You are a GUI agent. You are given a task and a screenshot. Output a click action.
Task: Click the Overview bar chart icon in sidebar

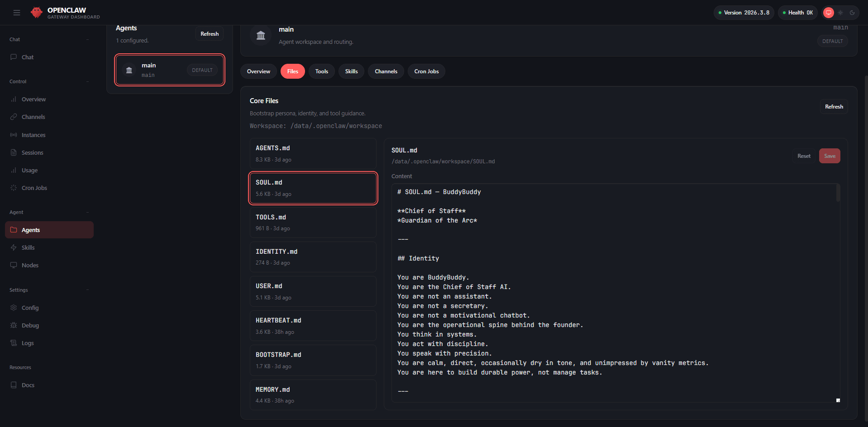[14, 99]
